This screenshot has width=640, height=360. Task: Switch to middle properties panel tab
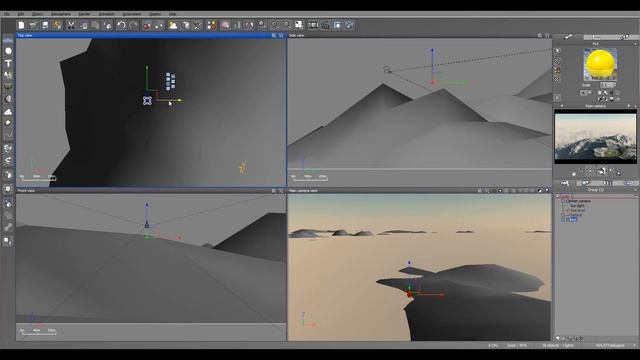point(596,37)
